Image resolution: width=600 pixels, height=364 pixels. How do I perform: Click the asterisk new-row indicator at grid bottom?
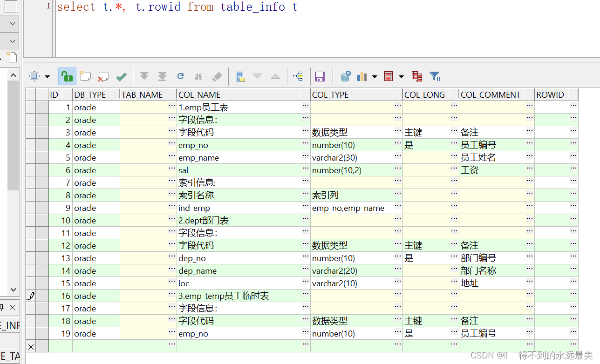[31, 346]
